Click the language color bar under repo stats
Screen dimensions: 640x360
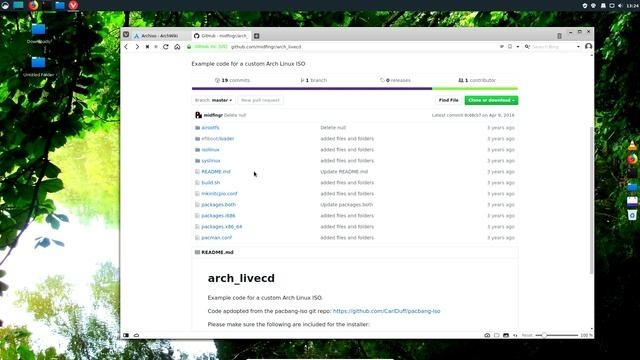[355, 89]
